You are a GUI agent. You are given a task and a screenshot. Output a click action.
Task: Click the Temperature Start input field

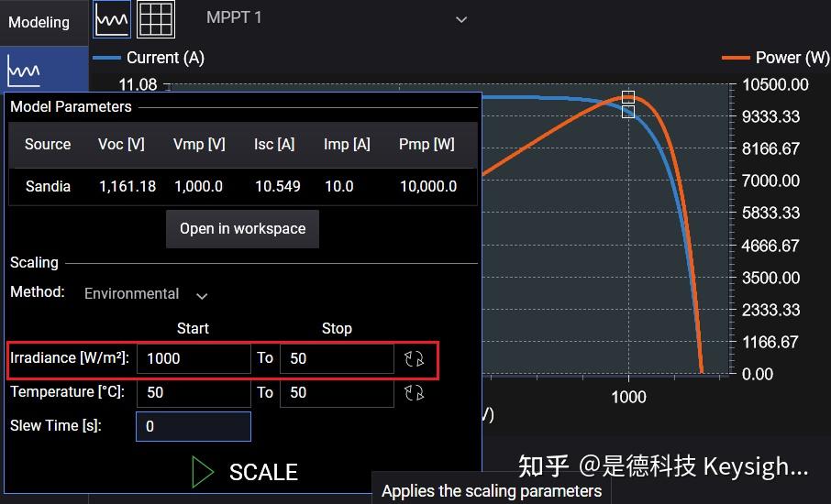(x=194, y=392)
